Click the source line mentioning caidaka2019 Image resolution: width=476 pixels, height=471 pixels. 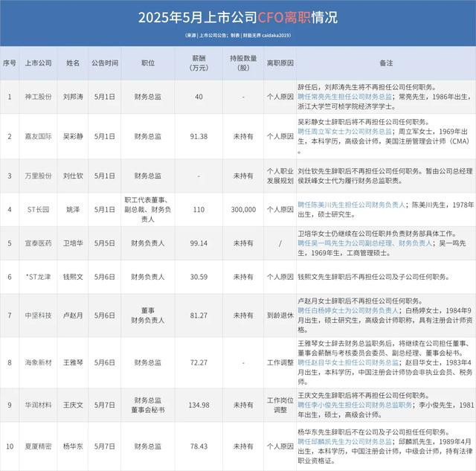click(x=238, y=35)
